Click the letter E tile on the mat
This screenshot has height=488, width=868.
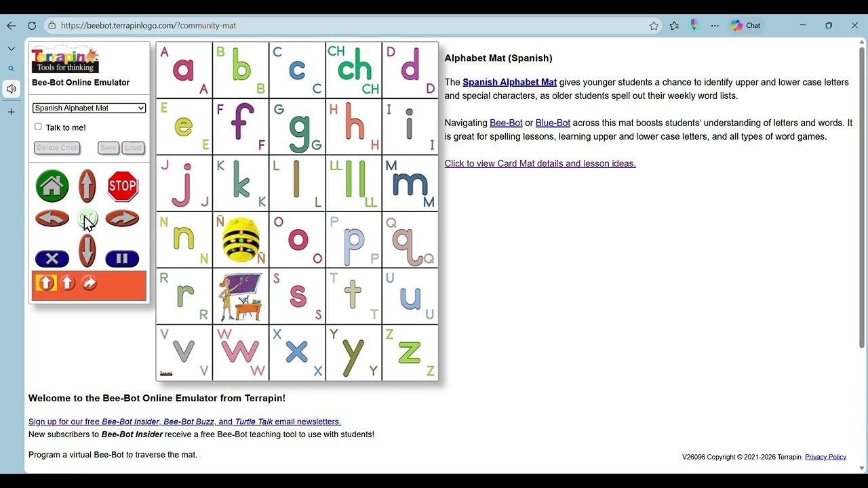pos(184,127)
